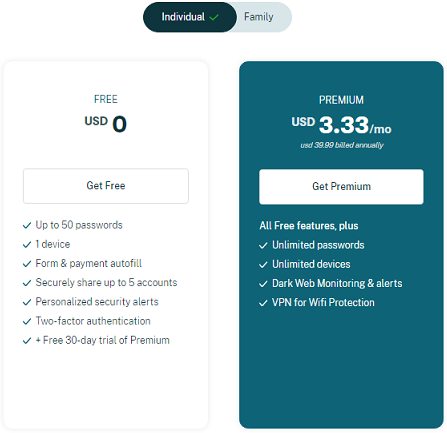Click the PREMIUM plan heading
Viewport: 447px width, 433px height.
341,100
